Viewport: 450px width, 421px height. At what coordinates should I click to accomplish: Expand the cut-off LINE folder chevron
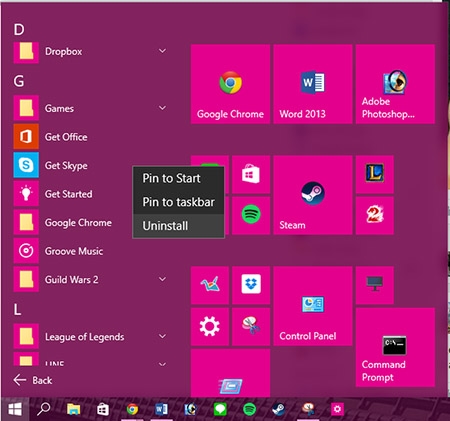point(162,364)
